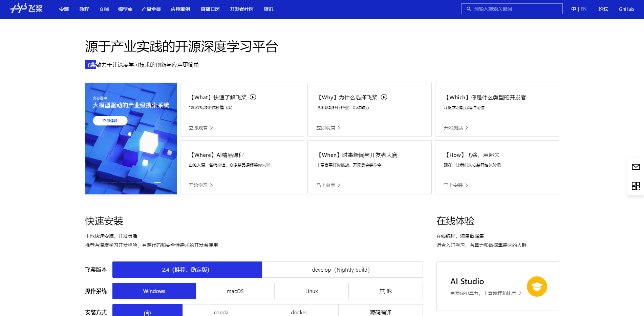Open the 教程 menu item

tap(84, 9)
